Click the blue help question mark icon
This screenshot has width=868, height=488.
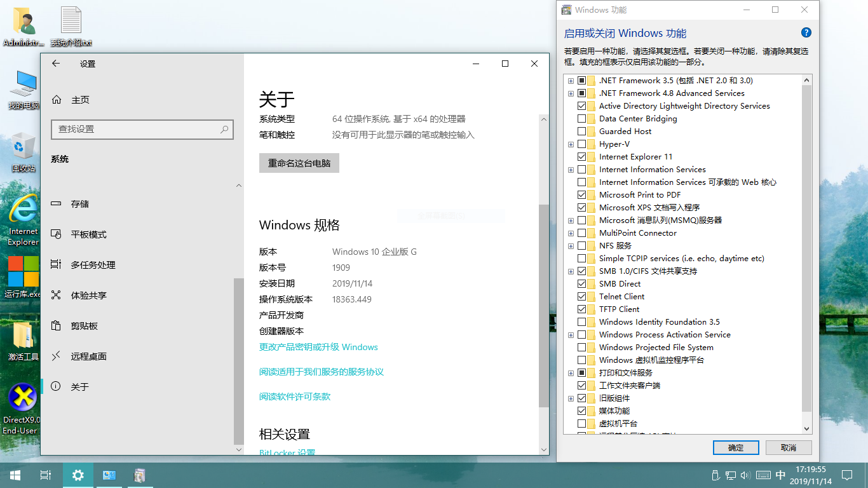806,33
